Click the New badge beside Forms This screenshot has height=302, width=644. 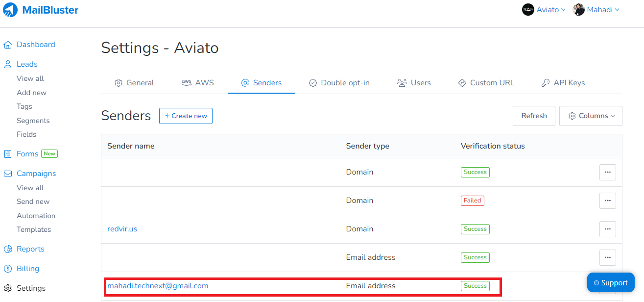click(x=49, y=154)
